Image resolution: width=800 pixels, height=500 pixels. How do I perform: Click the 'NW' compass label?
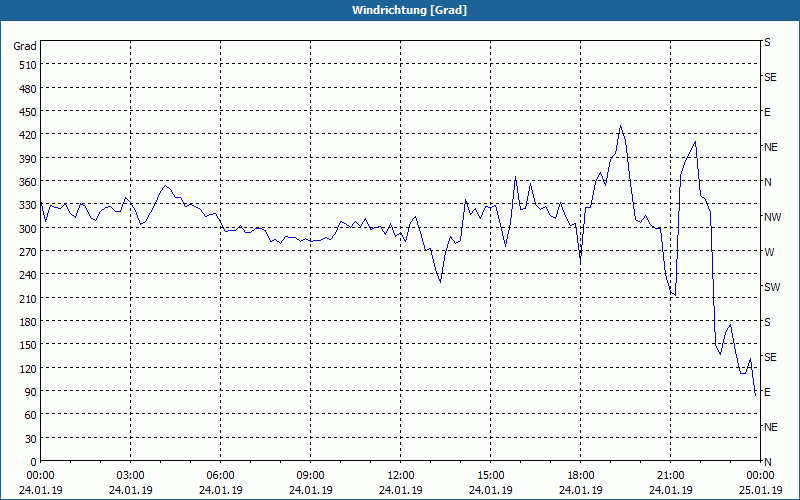(x=772, y=217)
